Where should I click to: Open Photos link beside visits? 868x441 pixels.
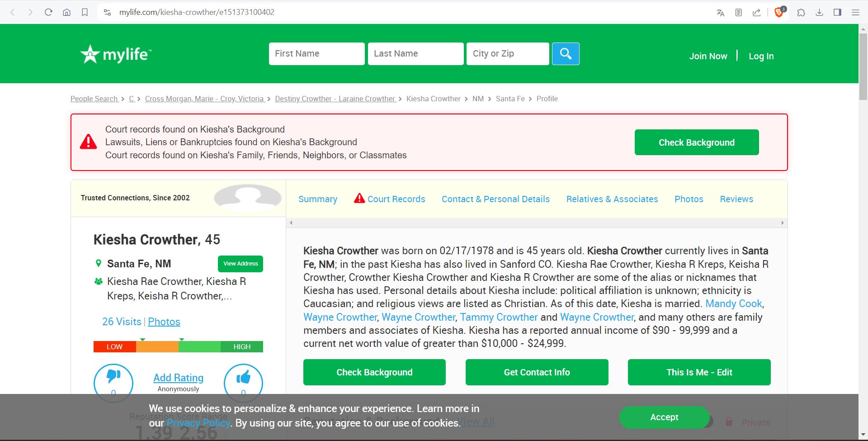[x=164, y=322]
